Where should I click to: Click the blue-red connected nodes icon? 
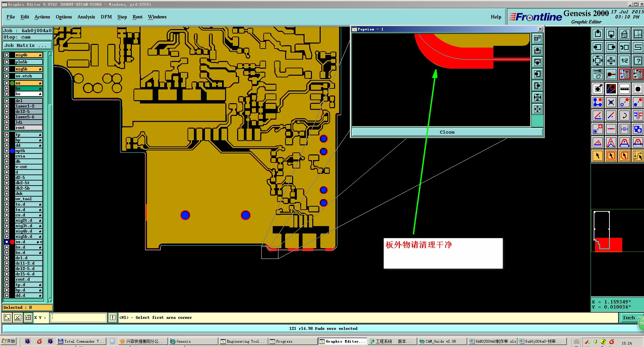pyautogui.click(x=598, y=102)
